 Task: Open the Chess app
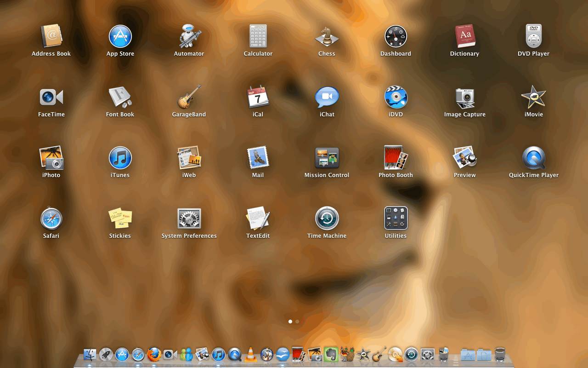tap(327, 36)
